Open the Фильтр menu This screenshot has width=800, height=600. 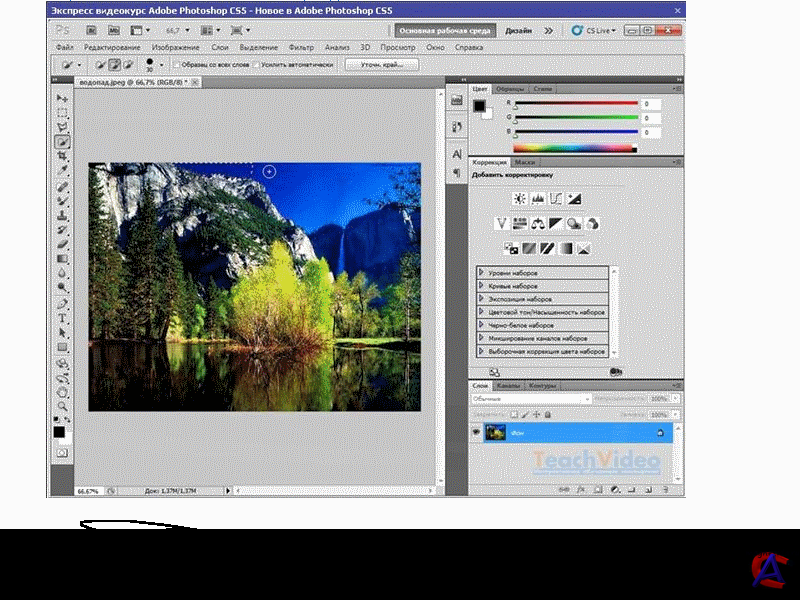(300, 47)
